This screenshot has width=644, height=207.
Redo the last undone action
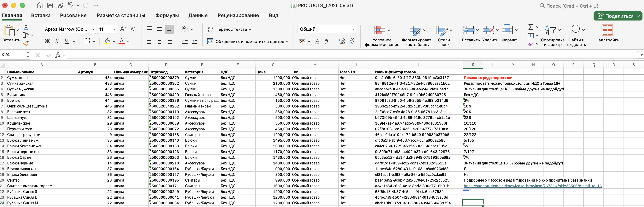pos(86,5)
